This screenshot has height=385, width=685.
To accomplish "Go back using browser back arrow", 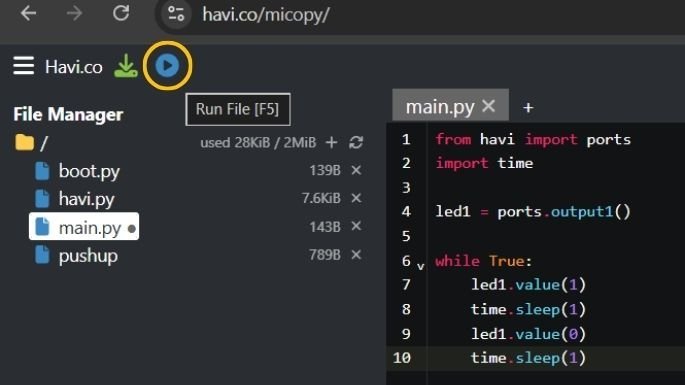I will (x=28, y=14).
